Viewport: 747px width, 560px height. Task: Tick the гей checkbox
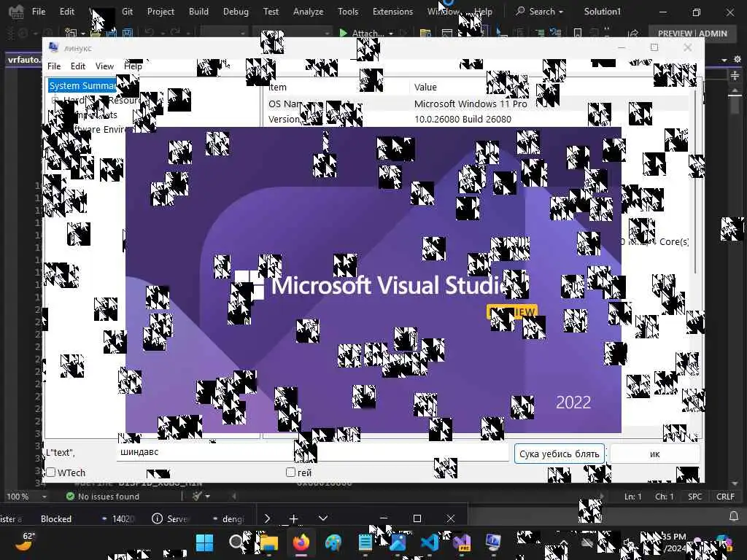click(290, 472)
